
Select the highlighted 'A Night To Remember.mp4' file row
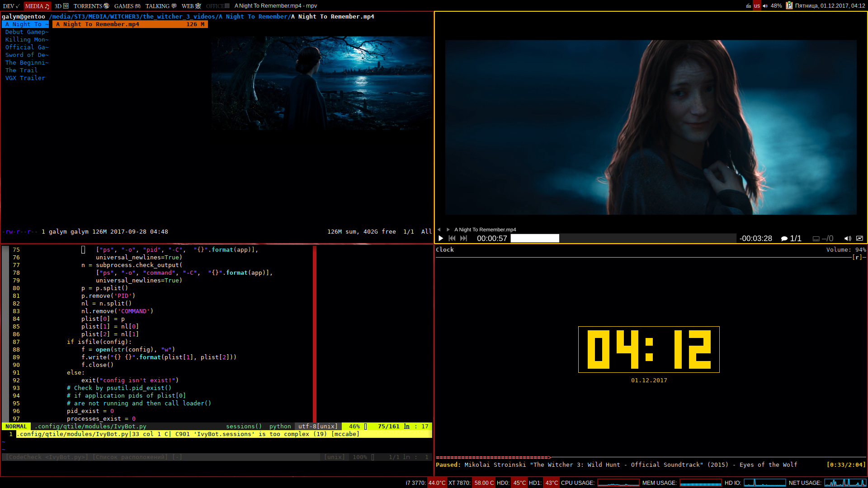130,24
